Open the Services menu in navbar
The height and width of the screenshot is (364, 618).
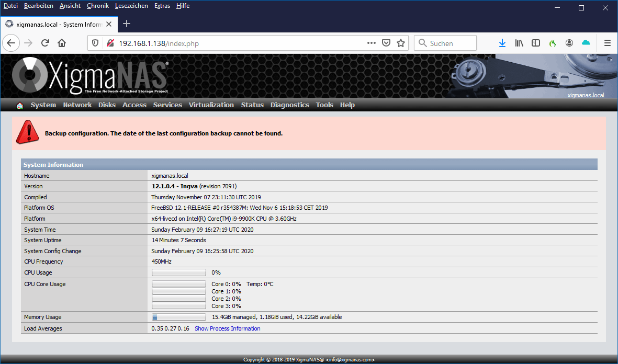167,105
